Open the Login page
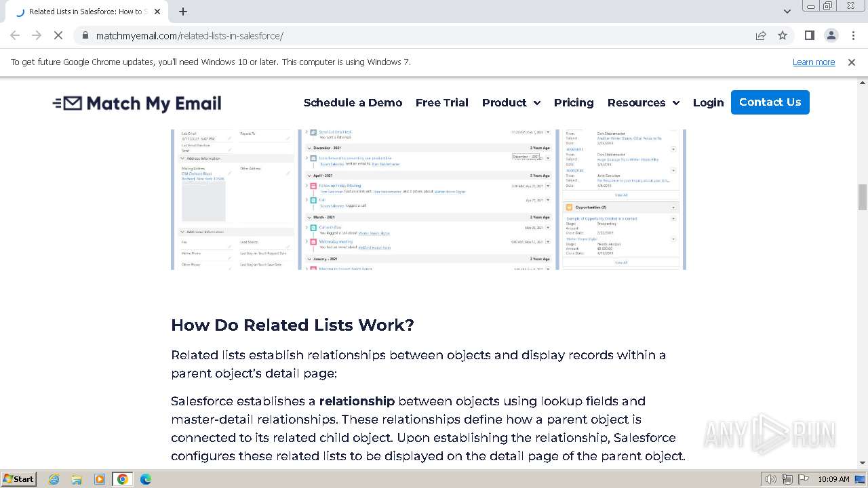Viewport: 868px width, 488px height. 708,102
